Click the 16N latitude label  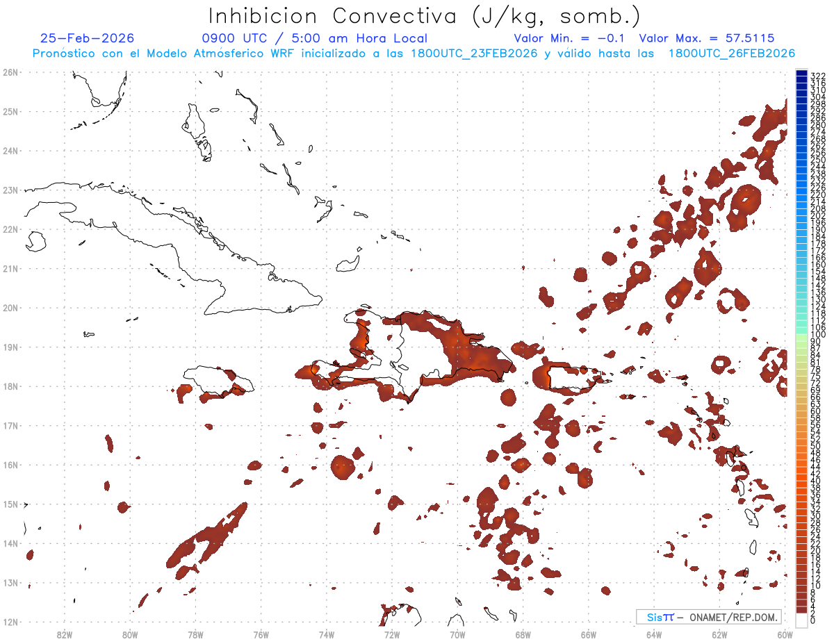(x=10, y=465)
